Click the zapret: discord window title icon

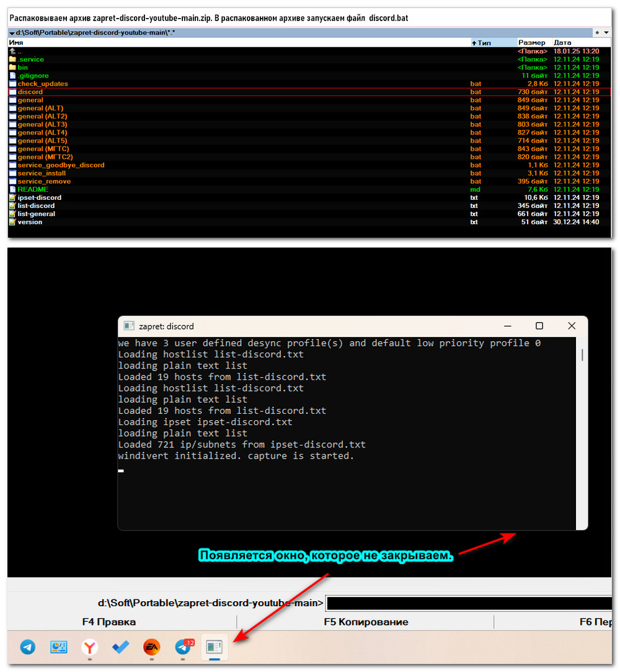[129, 326]
